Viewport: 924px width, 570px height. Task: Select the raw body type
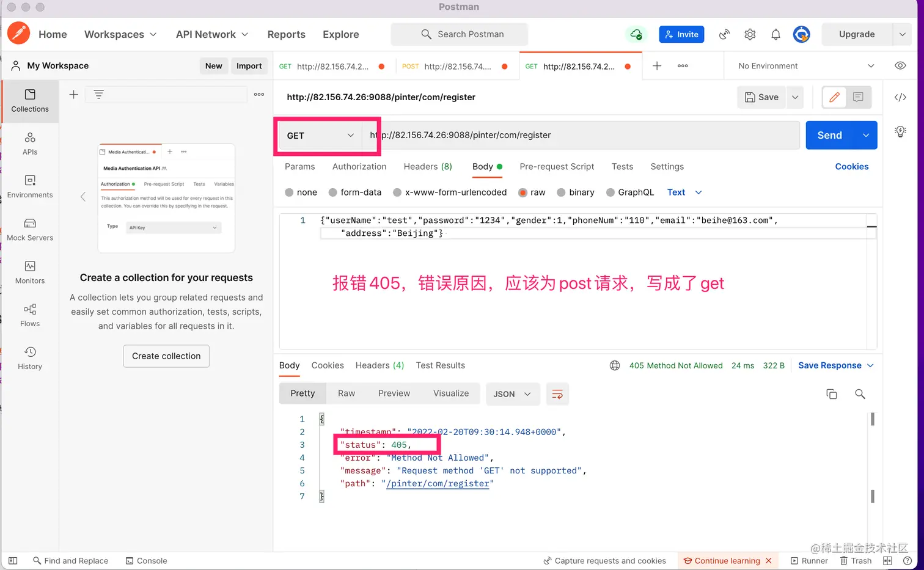pos(523,192)
